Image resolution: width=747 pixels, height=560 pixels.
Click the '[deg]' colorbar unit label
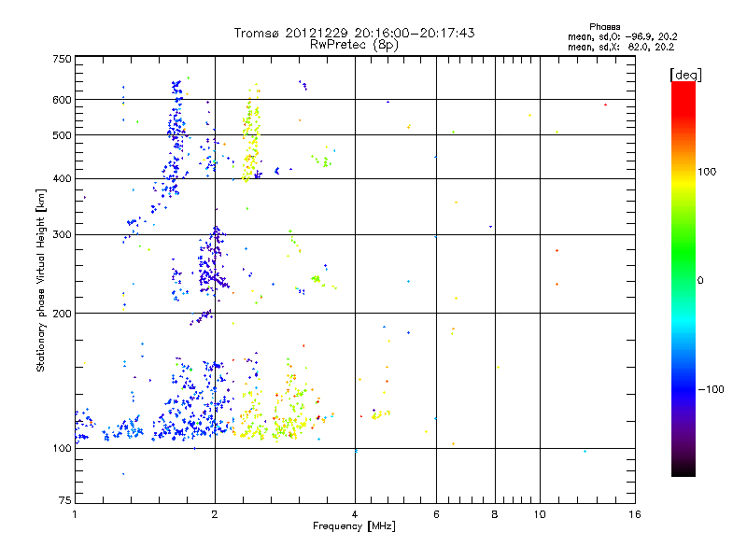pos(685,75)
